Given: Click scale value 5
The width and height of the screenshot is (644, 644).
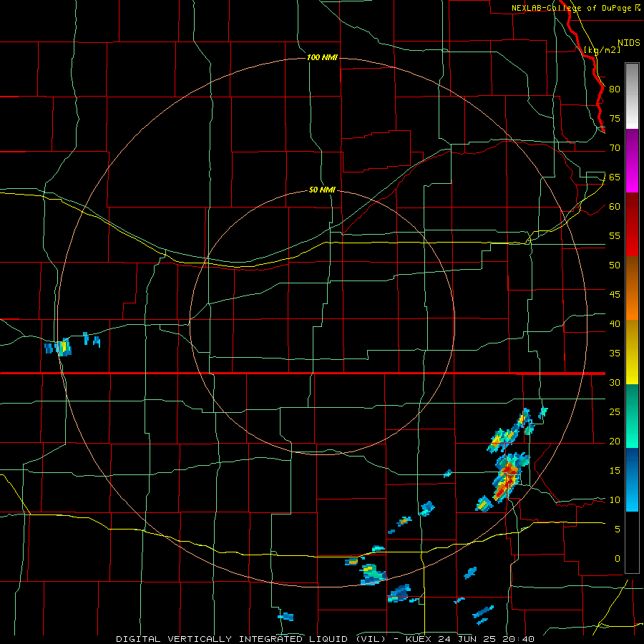Looking at the screenshot, I should point(618,529).
